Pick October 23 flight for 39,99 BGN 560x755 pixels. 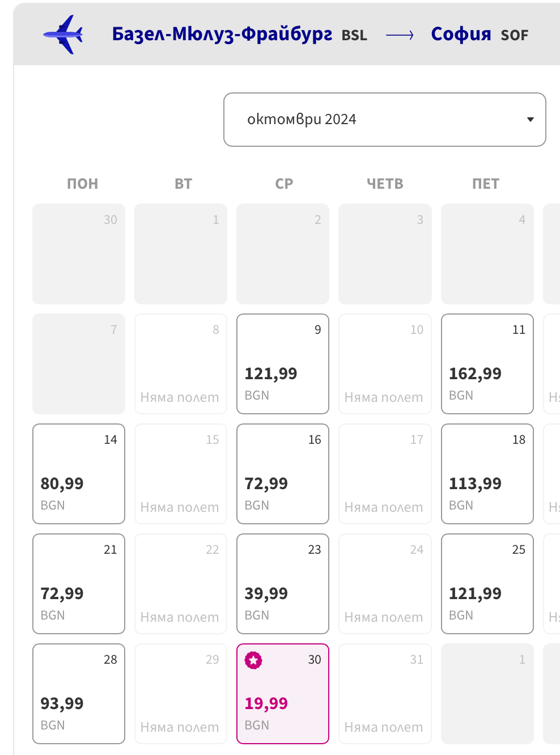pos(282,584)
